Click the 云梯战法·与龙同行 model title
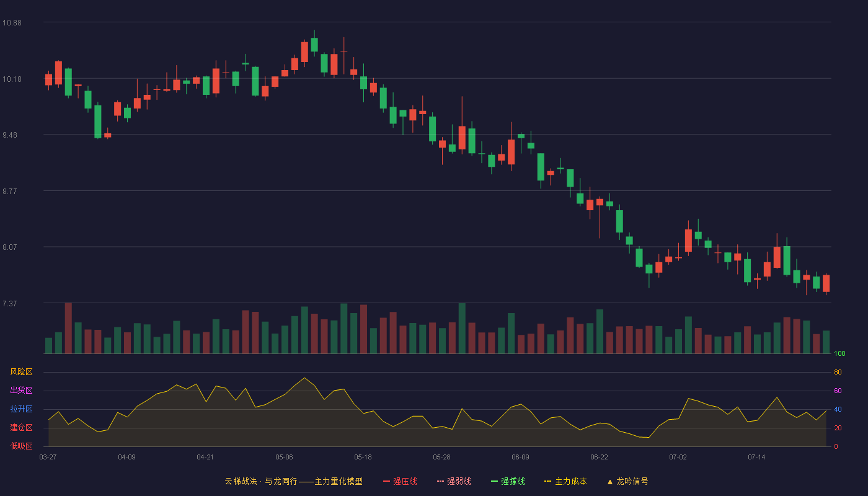The height and width of the screenshot is (496, 868). [293, 481]
